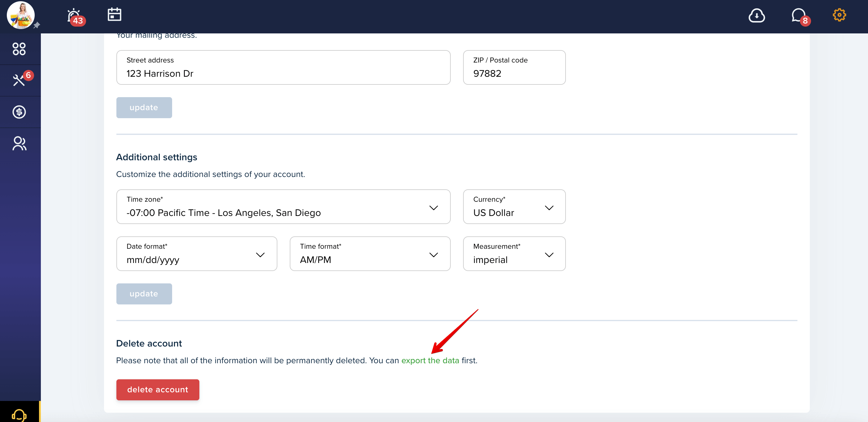Open chat messages icon with 8 badge

800,16
